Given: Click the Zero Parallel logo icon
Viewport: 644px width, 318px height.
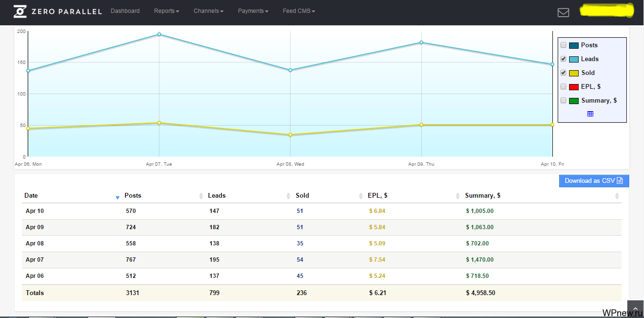Looking at the screenshot, I should click(20, 11).
